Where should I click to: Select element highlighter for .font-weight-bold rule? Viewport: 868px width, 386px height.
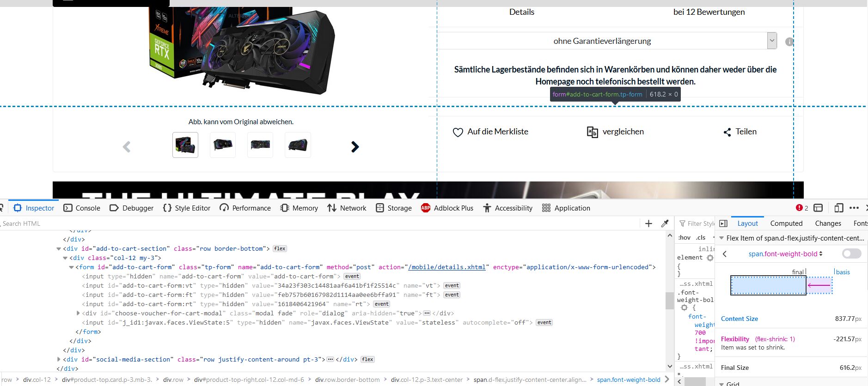click(x=685, y=308)
